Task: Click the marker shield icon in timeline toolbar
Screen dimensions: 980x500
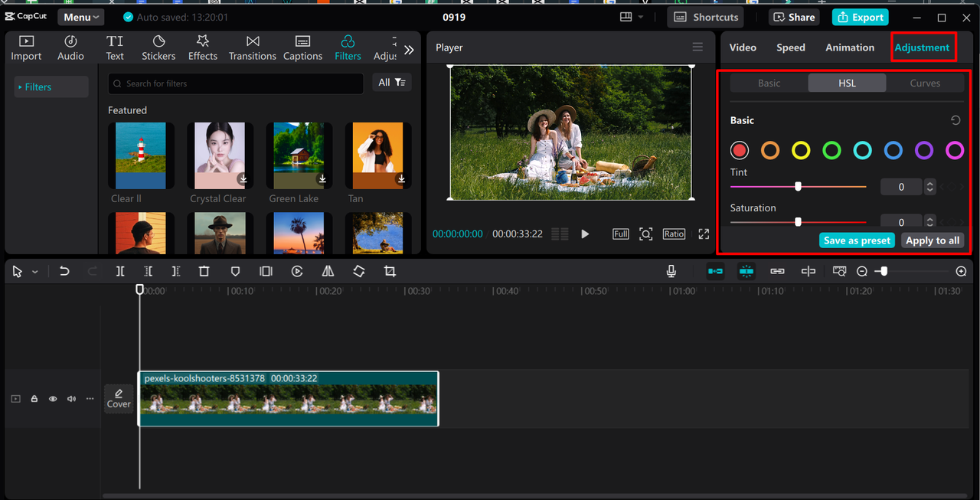Action: tap(235, 271)
